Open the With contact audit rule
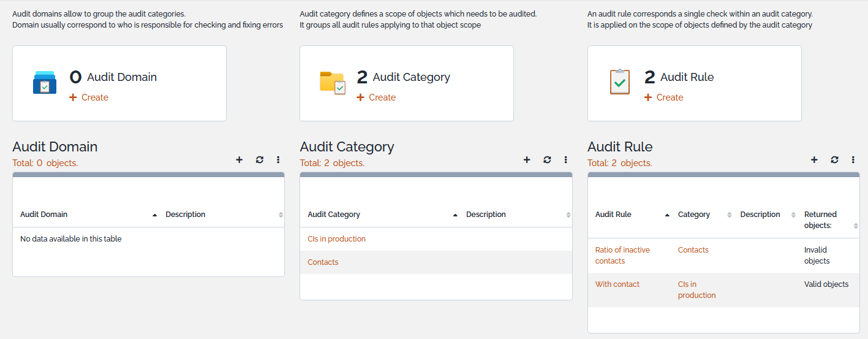This screenshot has width=868, height=339. pyautogui.click(x=617, y=284)
